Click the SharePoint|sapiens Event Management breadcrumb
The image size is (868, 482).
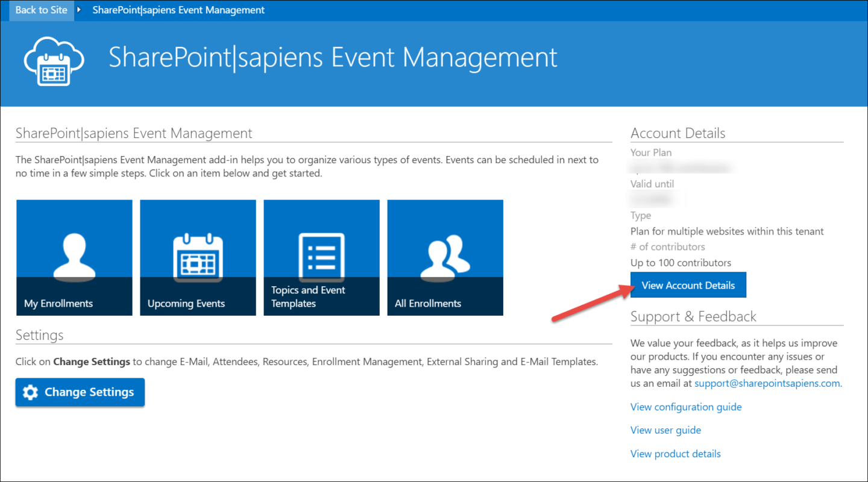[x=178, y=10]
